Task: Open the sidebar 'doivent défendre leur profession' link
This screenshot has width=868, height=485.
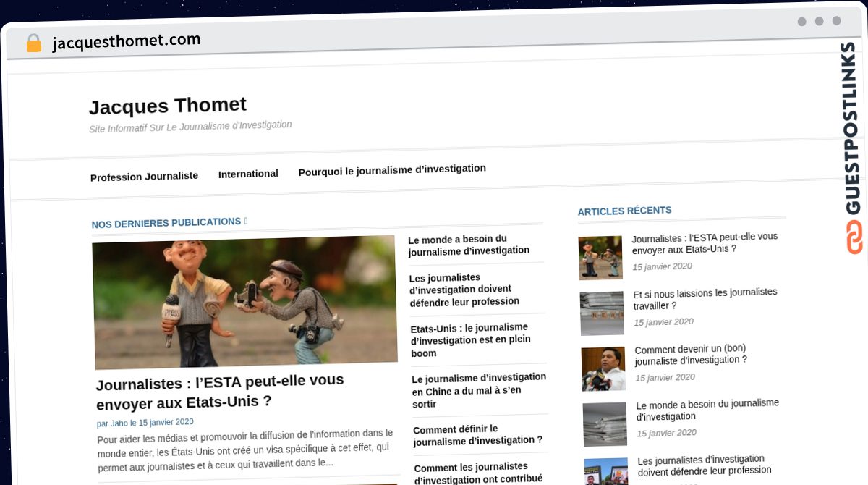Action: (704, 465)
